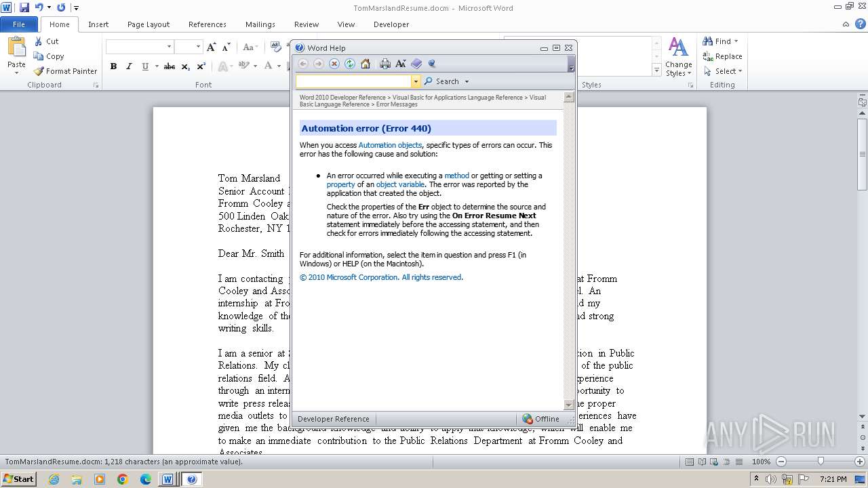Click the Word Help search text field
Screen dimensions: 868x488
tap(353, 81)
